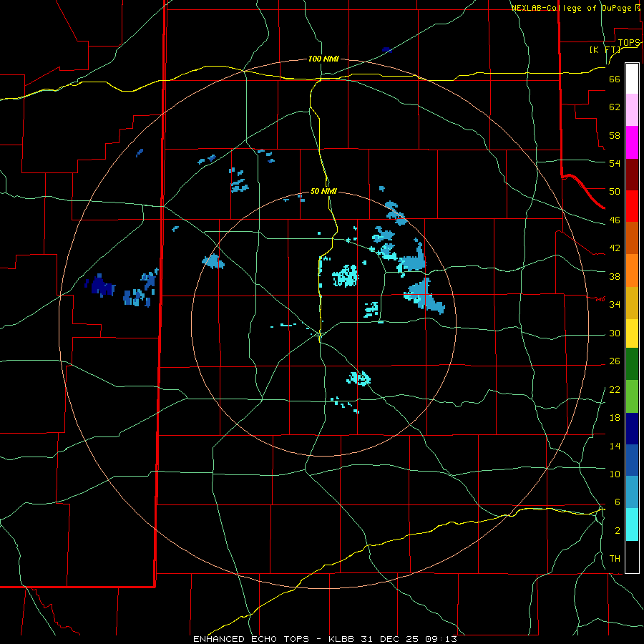This screenshot has height=644, width=644.
Task: Click the legend value 34
Action: (x=615, y=305)
